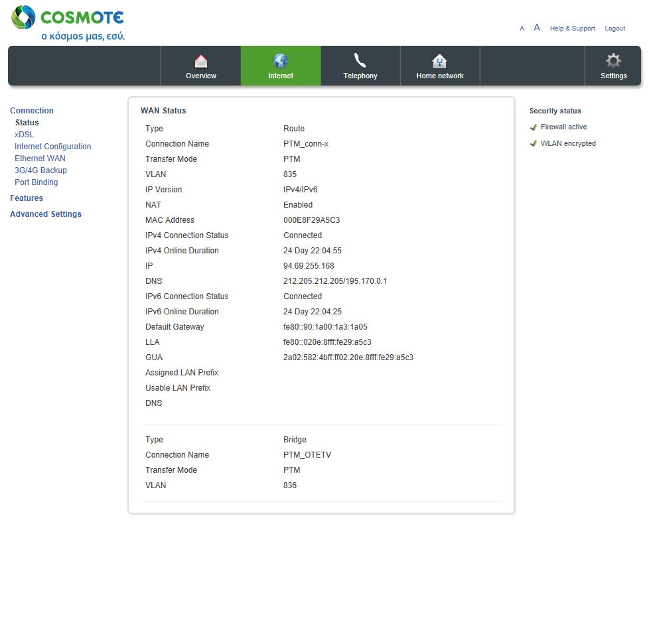Click the connection name PTM_conn-x
Screen dimensions: 651x644
point(306,144)
